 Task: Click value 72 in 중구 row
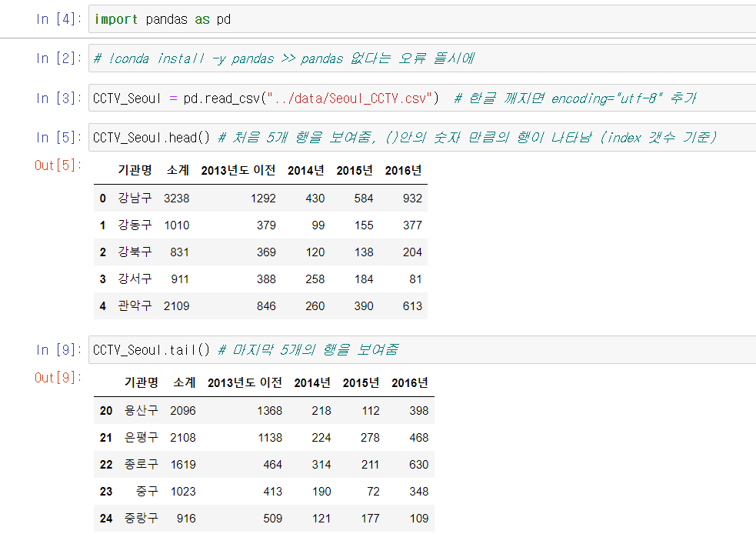pos(373,492)
